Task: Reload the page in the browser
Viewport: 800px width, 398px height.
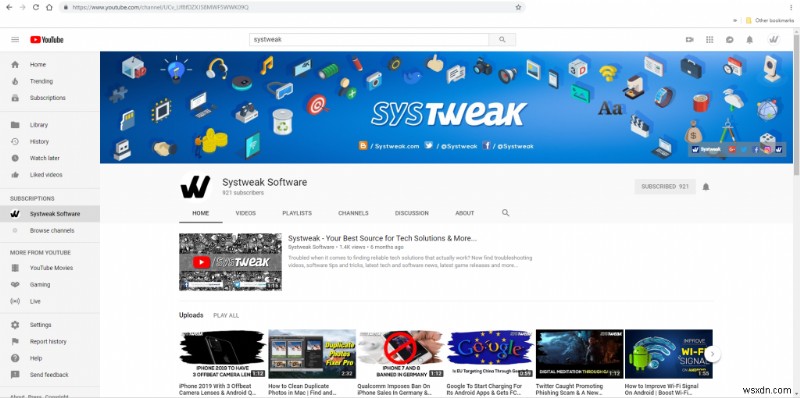Action: [x=36, y=7]
